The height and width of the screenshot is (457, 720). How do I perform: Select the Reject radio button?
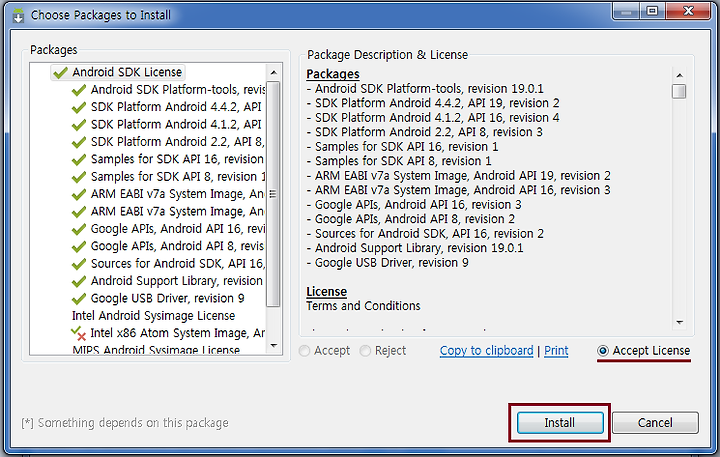point(365,351)
